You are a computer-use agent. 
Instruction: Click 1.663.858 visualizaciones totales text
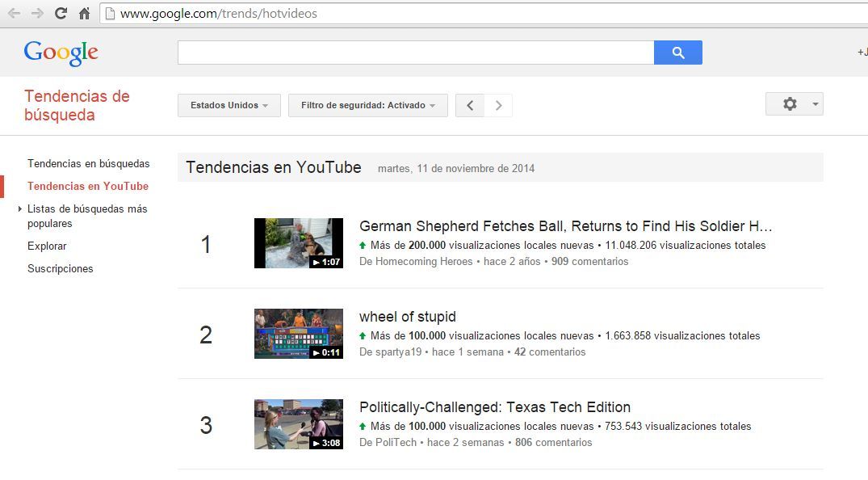point(682,335)
